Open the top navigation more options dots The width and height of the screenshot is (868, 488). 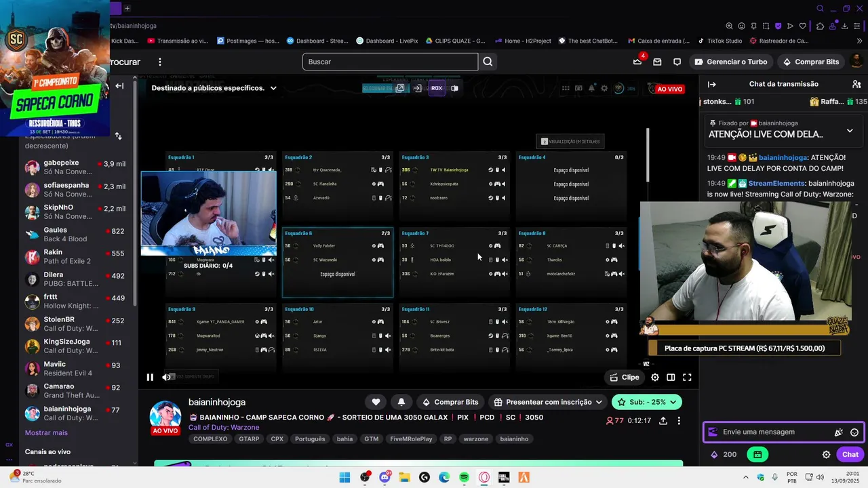coord(160,62)
